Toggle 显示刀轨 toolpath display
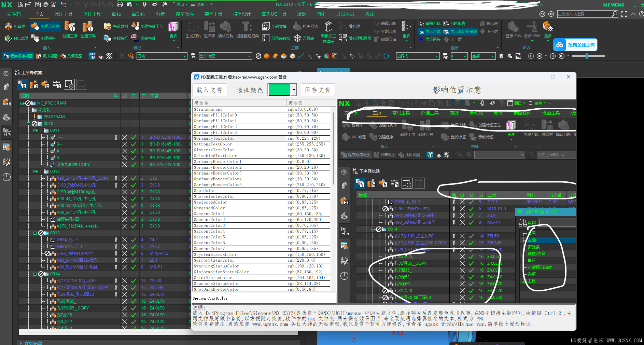 point(429,31)
